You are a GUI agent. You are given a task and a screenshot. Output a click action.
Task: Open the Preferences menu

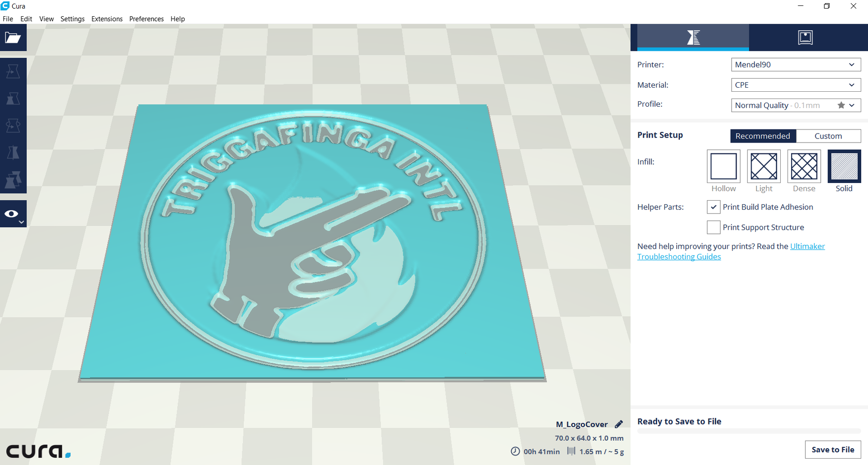146,19
